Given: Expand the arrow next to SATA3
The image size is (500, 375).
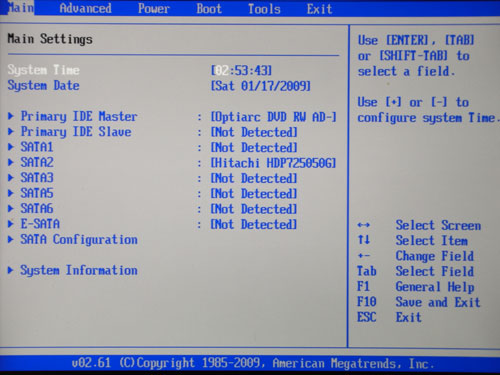Looking at the screenshot, I should tap(11, 177).
